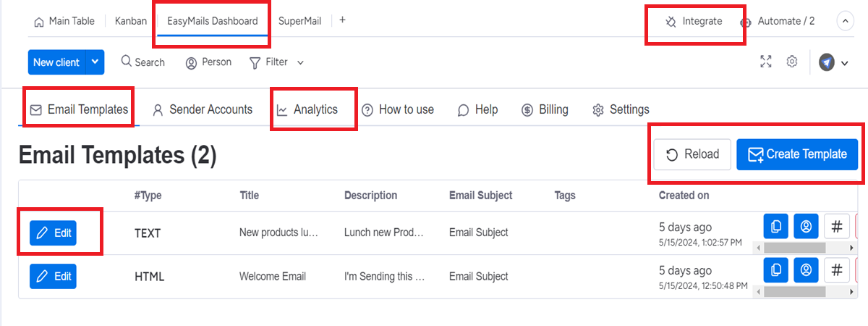The image size is (868, 326).
Task: Click the hash icon in the TEXT template row
Action: 836,226
